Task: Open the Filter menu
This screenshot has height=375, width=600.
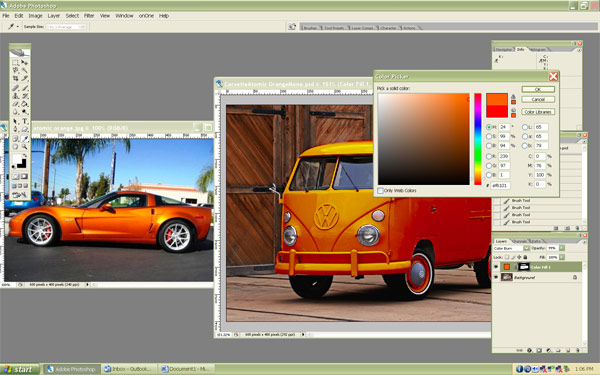Action: (x=89, y=16)
